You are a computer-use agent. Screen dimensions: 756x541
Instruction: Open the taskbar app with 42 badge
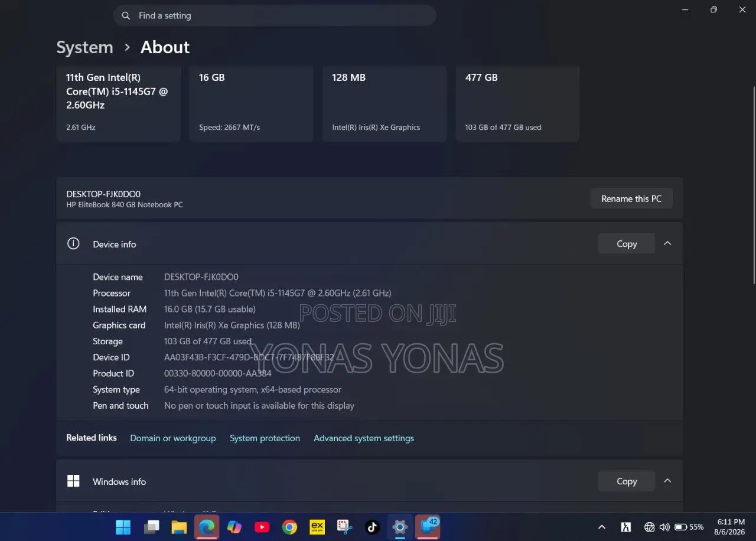(x=428, y=527)
